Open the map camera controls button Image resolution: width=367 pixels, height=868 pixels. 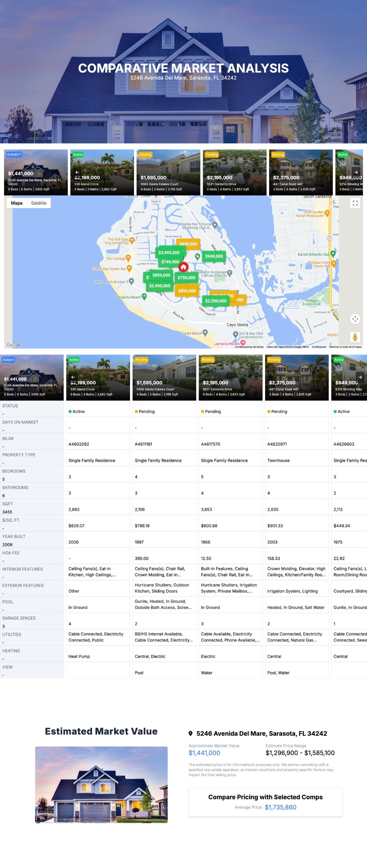tap(355, 319)
